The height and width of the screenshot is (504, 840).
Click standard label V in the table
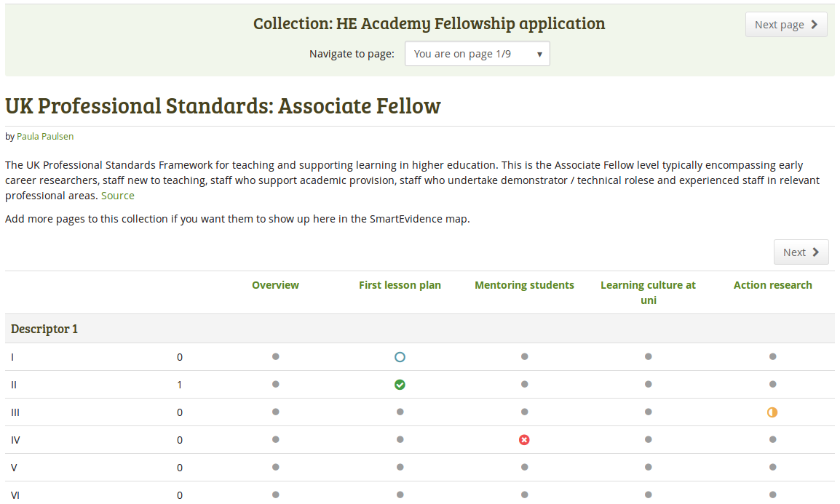tap(14, 468)
